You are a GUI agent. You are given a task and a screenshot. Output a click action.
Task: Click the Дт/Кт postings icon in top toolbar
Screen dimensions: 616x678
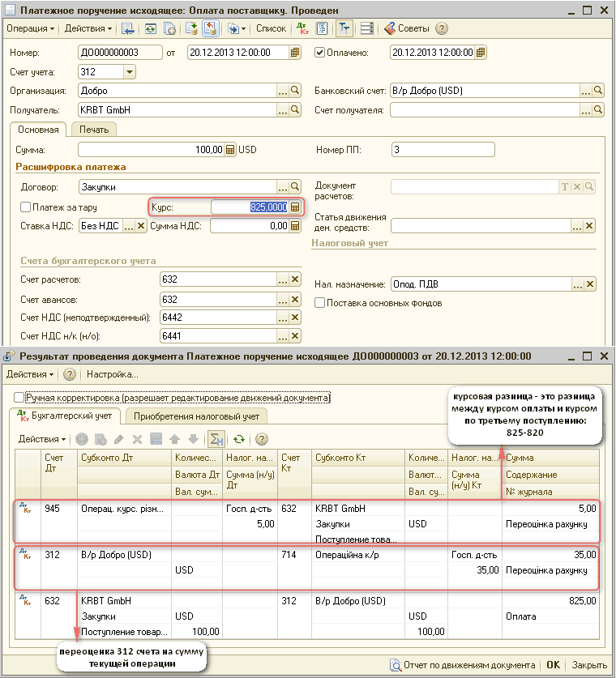pos(303,28)
